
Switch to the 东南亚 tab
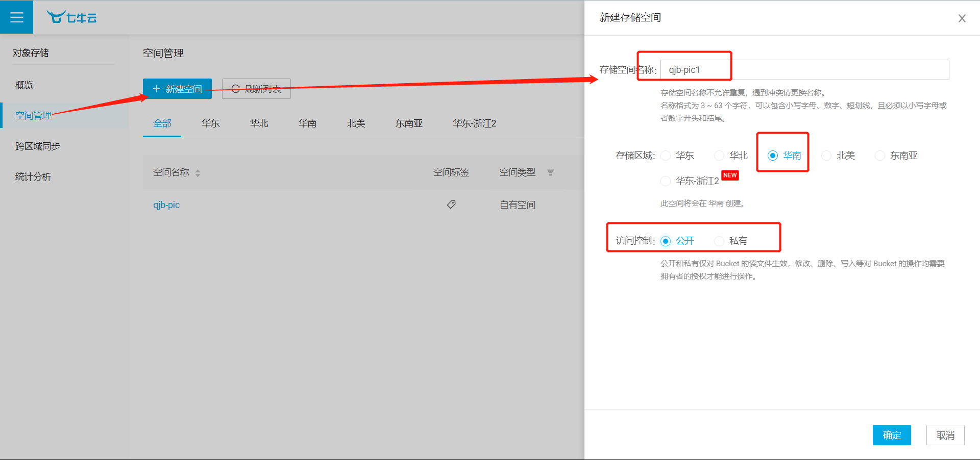click(x=409, y=123)
